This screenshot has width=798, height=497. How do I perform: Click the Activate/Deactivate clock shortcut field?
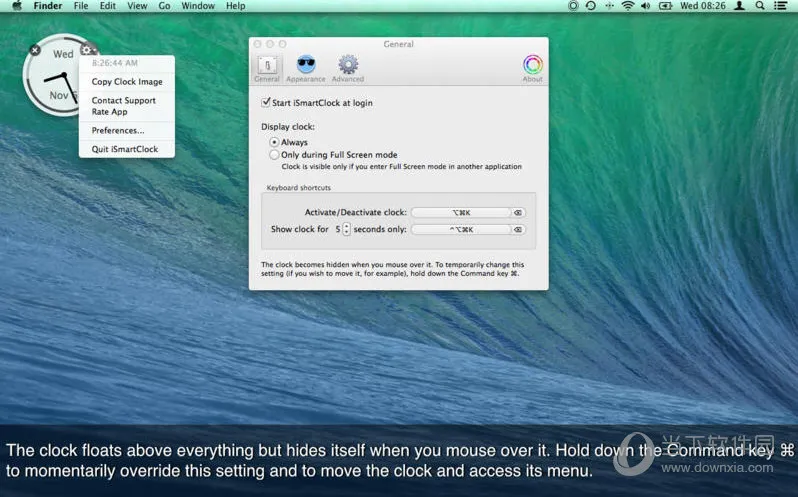coord(461,213)
